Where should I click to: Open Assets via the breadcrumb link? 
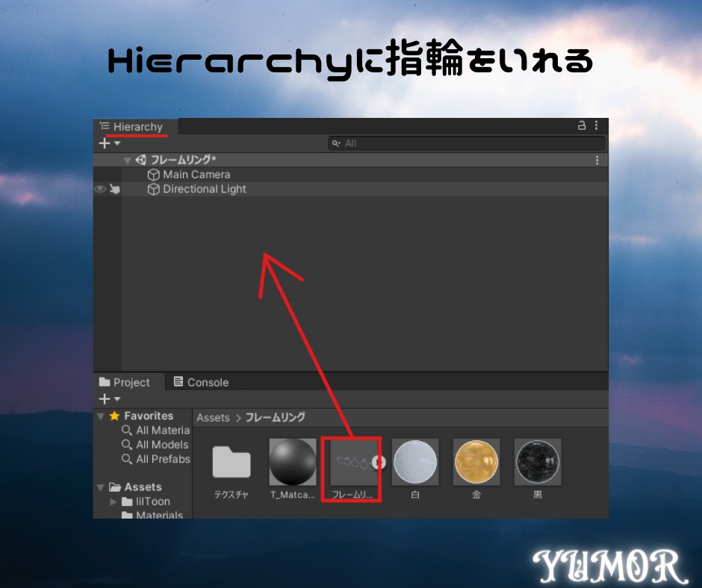(213, 417)
